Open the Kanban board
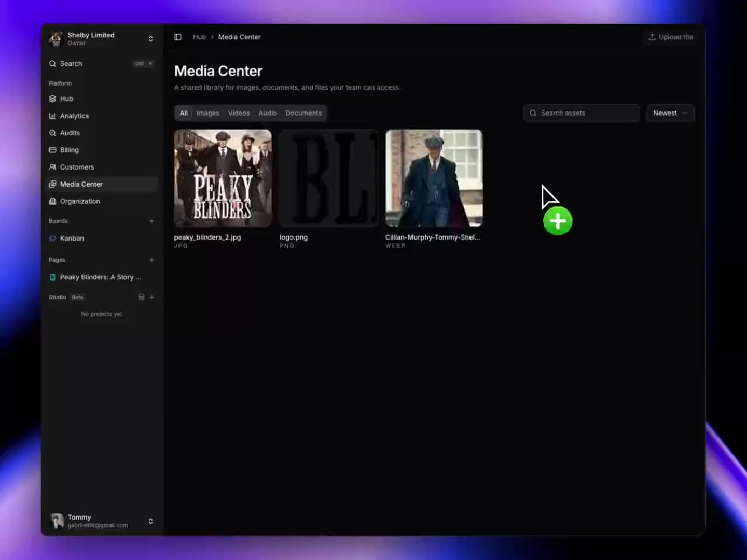 pos(102,239)
